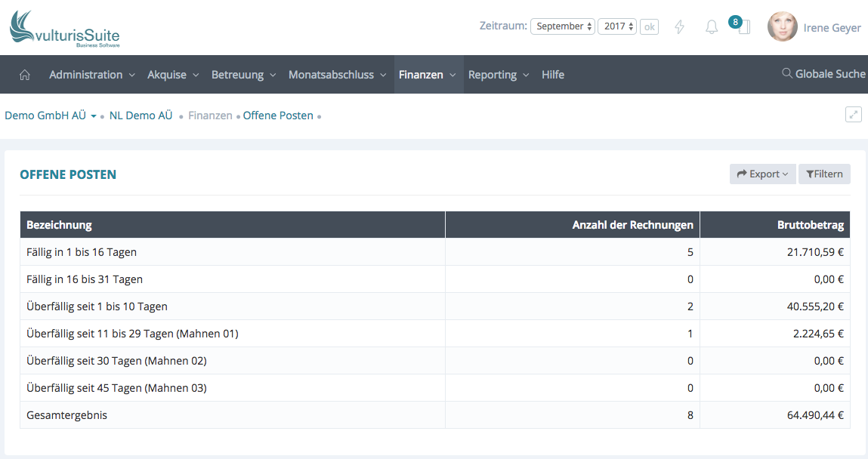Open the documents icon with badge 8
The height and width of the screenshot is (459, 868).
743,28
